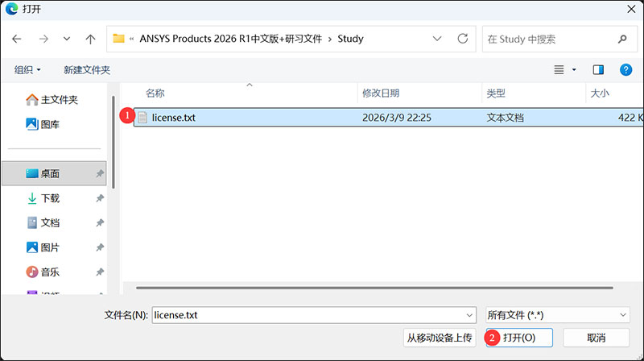Screen dimensions: 644x361
Task: Close the 打开 dialog window
Action: 631,9
